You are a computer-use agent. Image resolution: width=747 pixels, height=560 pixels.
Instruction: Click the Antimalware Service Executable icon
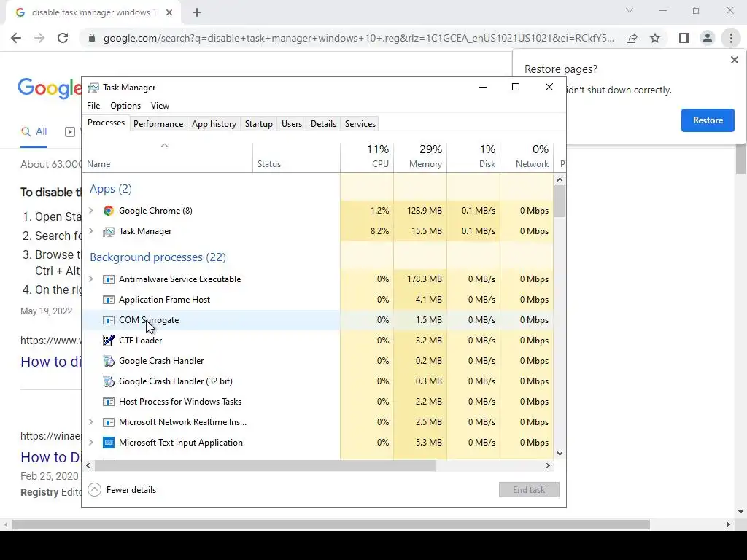(x=109, y=279)
